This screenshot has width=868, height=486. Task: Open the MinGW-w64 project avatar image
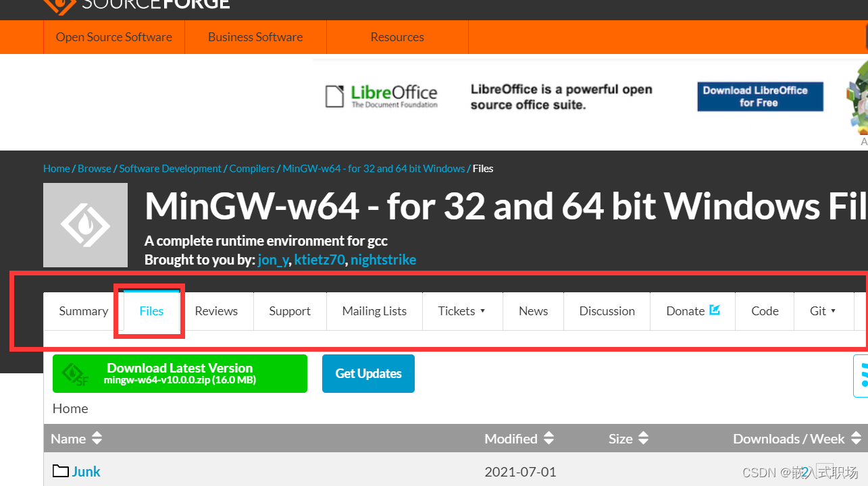(x=85, y=225)
